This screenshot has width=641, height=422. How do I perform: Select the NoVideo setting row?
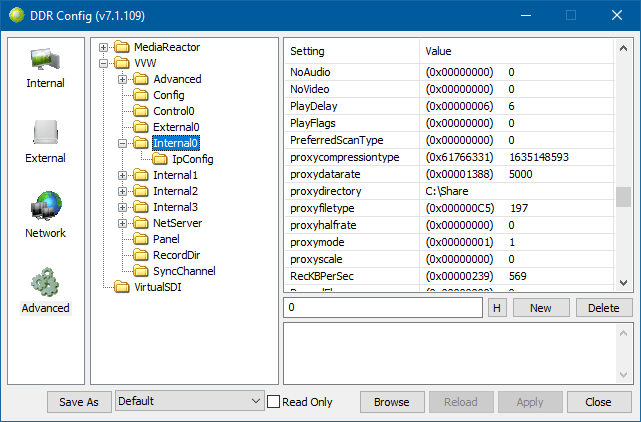click(449, 89)
